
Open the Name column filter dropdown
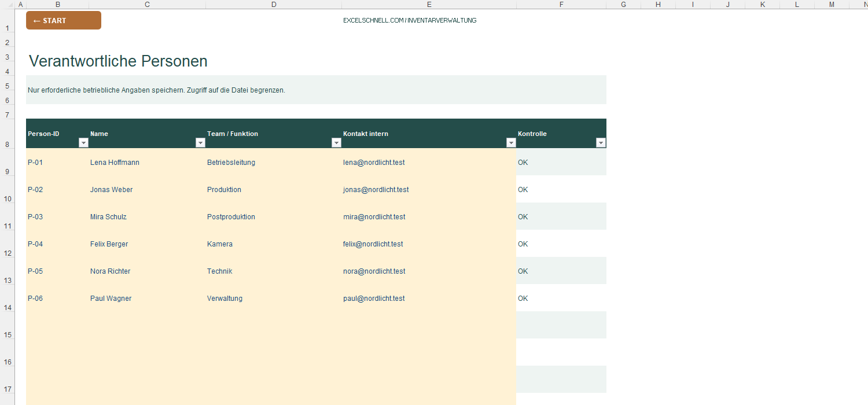coord(200,143)
